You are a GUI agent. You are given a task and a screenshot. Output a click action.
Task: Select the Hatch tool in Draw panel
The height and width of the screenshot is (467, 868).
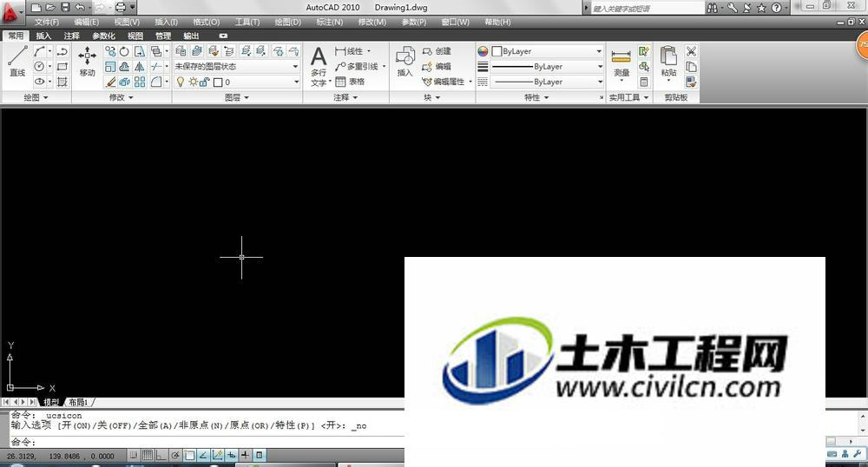(62, 82)
